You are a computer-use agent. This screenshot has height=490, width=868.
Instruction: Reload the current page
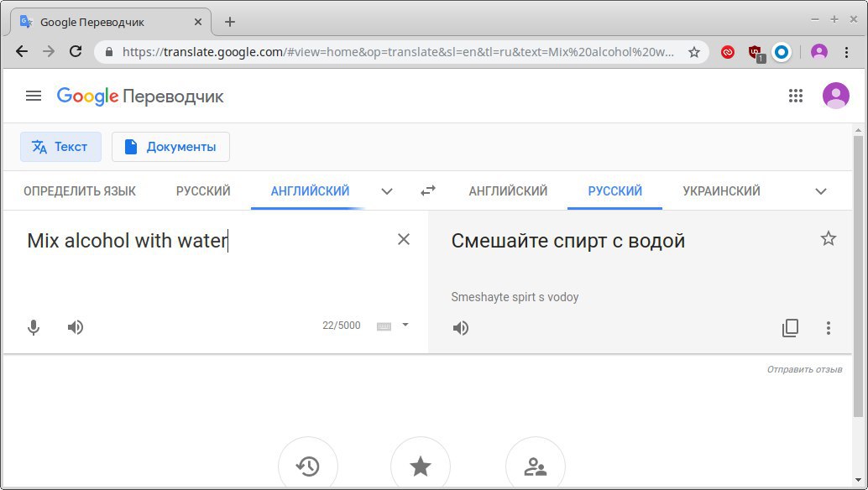pyautogui.click(x=76, y=51)
